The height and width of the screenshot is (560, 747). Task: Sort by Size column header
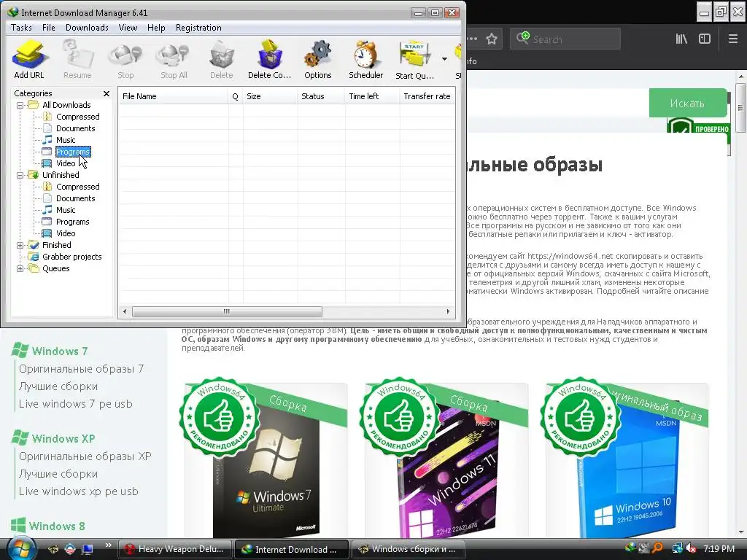[x=270, y=96]
